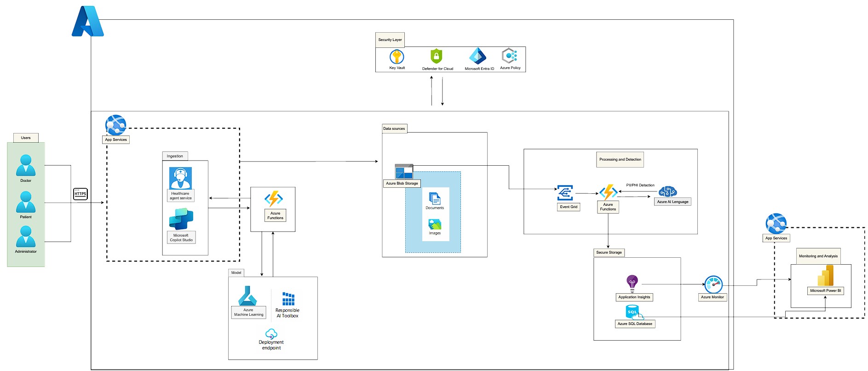Select the Microsoft Entra ID icon
Screen dimensions: 868x371
[x=477, y=56]
